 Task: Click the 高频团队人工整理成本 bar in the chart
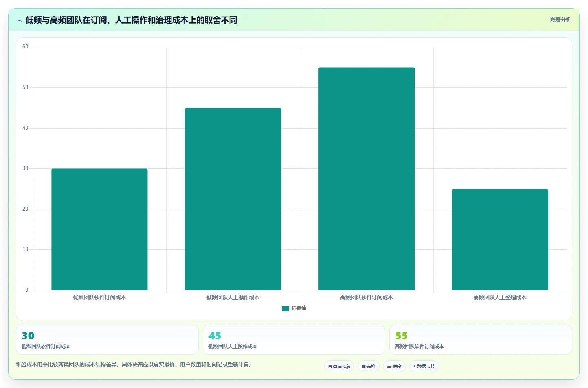pyautogui.click(x=500, y=240)
